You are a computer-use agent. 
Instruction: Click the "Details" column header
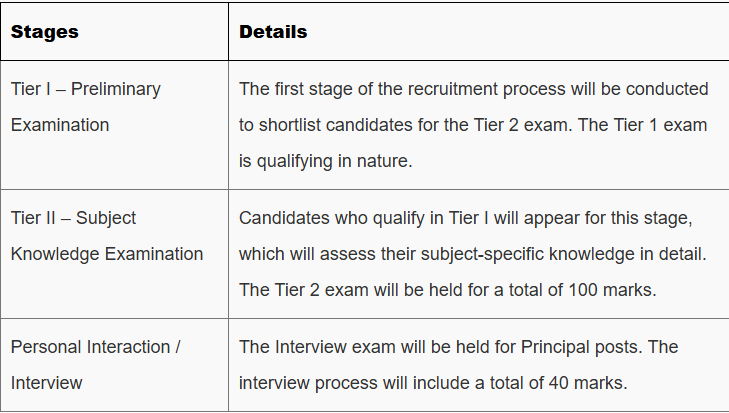(x=273, y=32)
